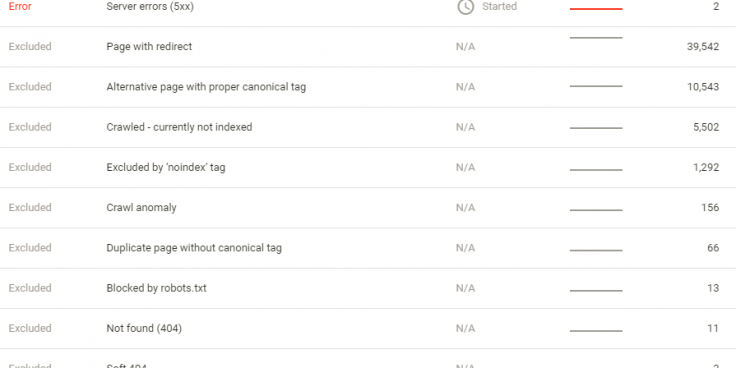
Task: Click the sparkline in Crawl anomaly row
Action: (596, 210)
